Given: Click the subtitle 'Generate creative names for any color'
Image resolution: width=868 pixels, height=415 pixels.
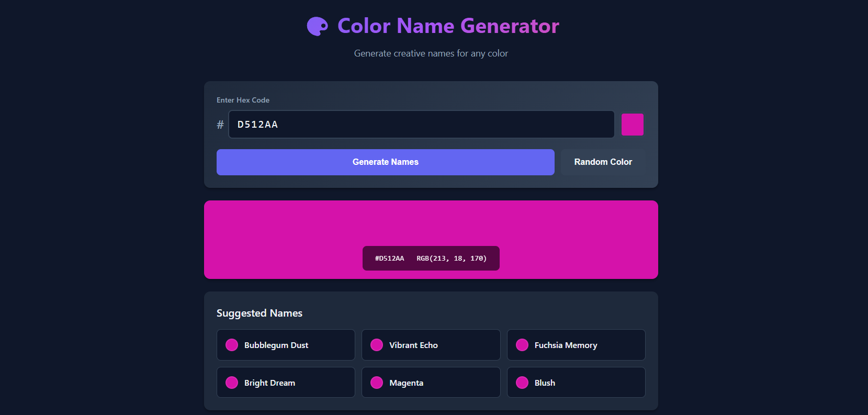Looking at the screenshot, I should [x=431, y=53].
